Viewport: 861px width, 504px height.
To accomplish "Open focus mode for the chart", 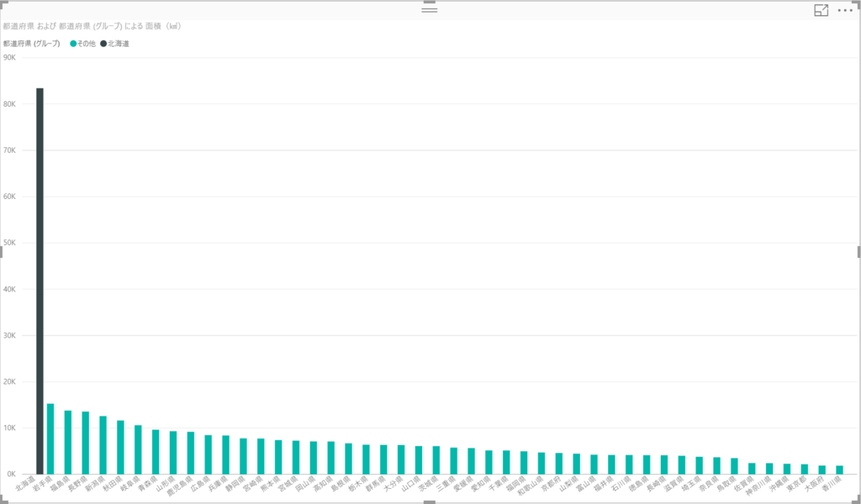I will [821, 10].
